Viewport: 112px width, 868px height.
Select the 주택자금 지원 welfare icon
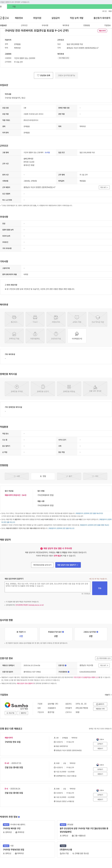pyautogui.click(x=14, y=336)
